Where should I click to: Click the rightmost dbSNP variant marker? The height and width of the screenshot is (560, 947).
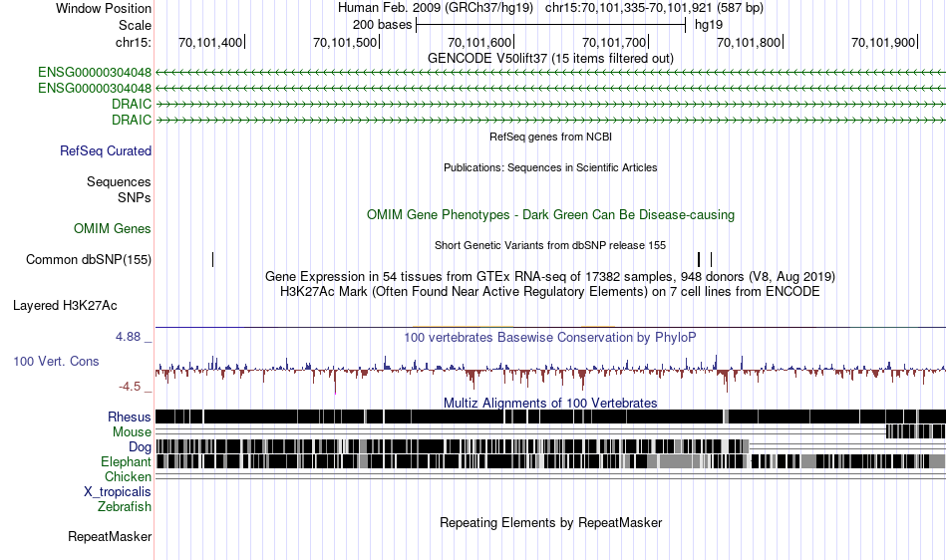(x=712, y=259)
